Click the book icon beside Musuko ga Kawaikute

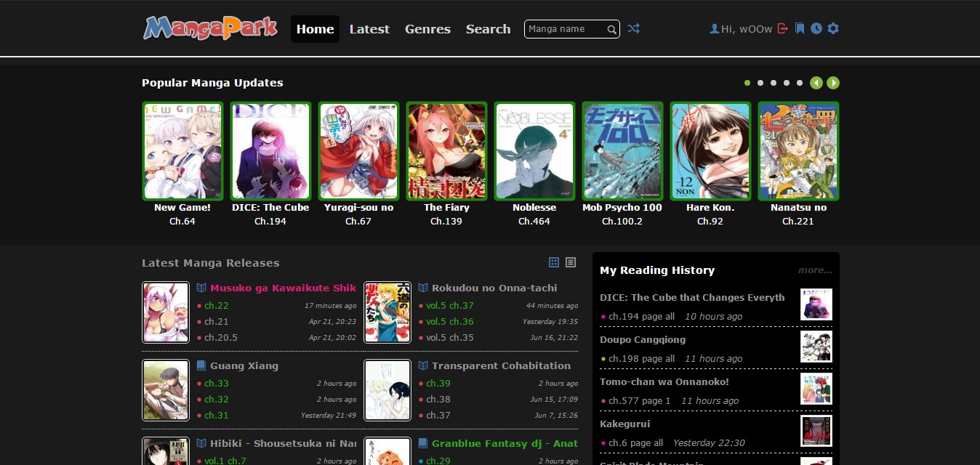click(201, 288)
